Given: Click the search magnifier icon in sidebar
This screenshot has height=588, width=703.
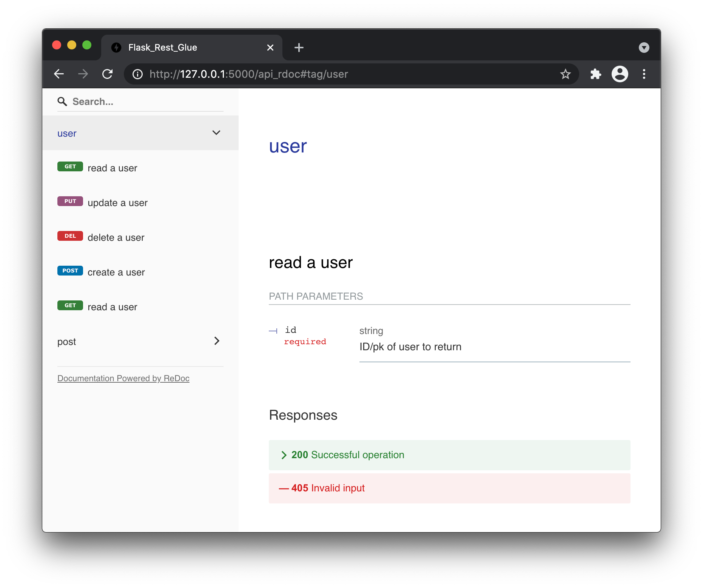Looking at the screenshot, I should (x=63, y=101).
